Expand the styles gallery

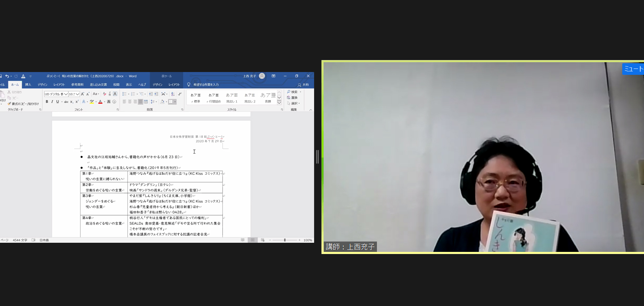pos(279,102)
